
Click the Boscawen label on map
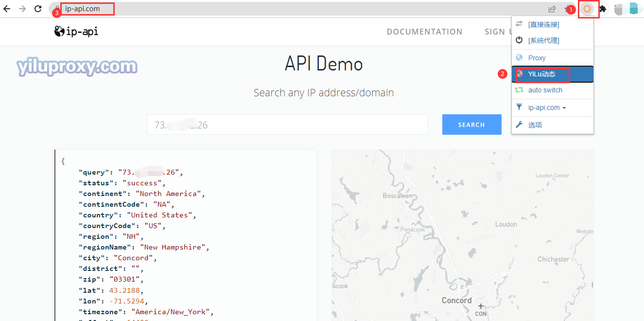tap(398, 196)
